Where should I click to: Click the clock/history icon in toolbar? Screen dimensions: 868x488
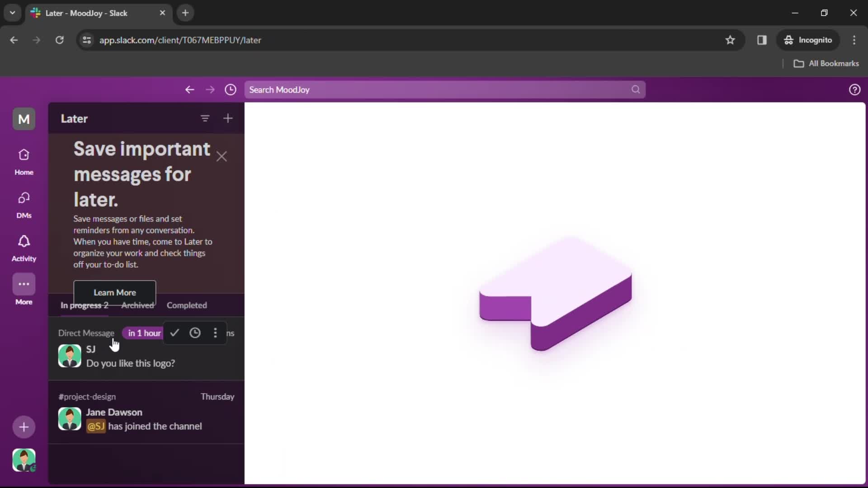[231, 89]
